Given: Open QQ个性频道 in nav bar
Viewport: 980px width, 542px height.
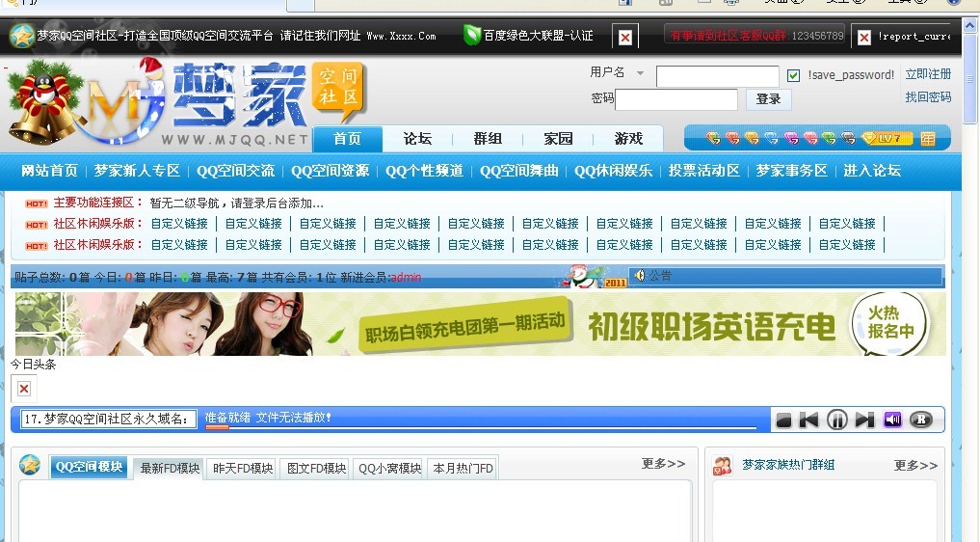Looking at the screenshot, I should coord(424,171).
